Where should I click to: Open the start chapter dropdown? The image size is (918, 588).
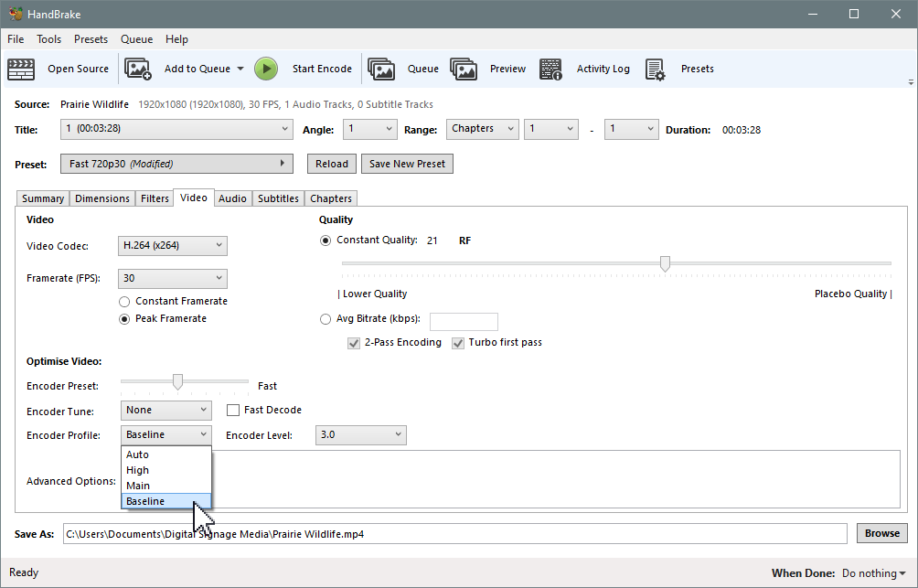(551, 129)
